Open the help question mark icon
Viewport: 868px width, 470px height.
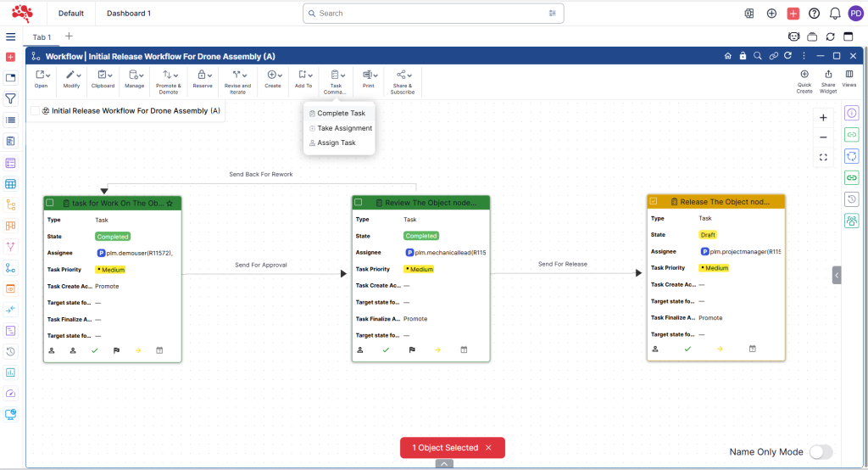[815, 14]
